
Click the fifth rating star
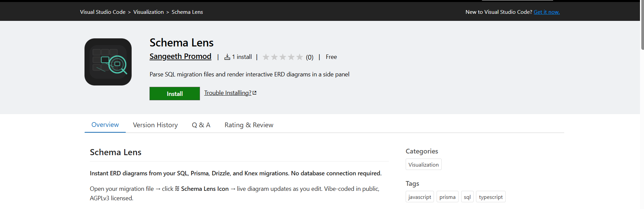[300, 57]
